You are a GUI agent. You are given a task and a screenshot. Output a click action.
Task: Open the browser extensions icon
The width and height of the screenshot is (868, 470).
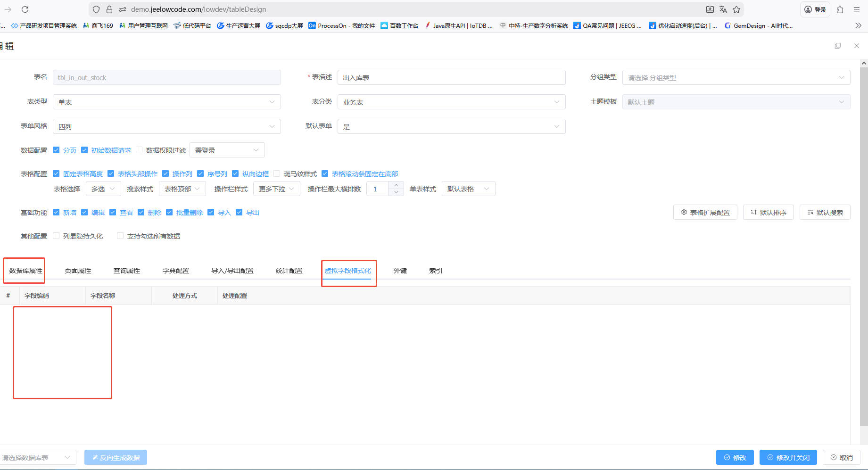(840, 9)
